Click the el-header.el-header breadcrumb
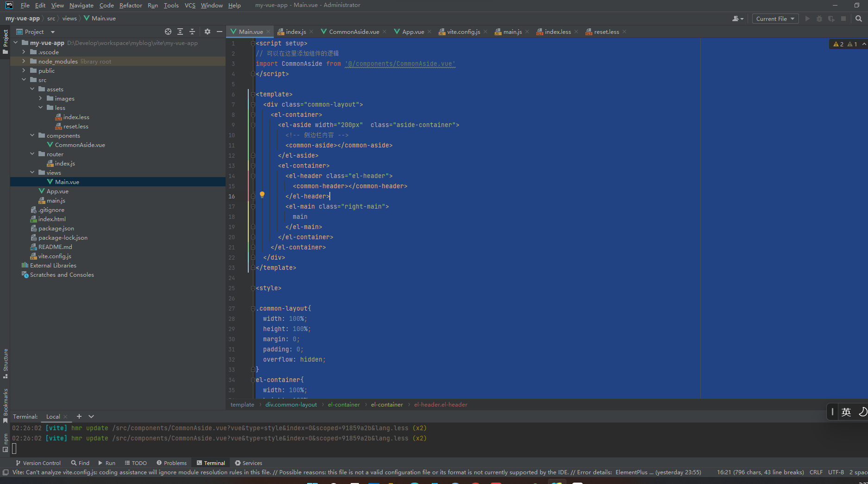The width and height of the screenshot is (868, 484). pyautogui.click(x=440, y=404)
